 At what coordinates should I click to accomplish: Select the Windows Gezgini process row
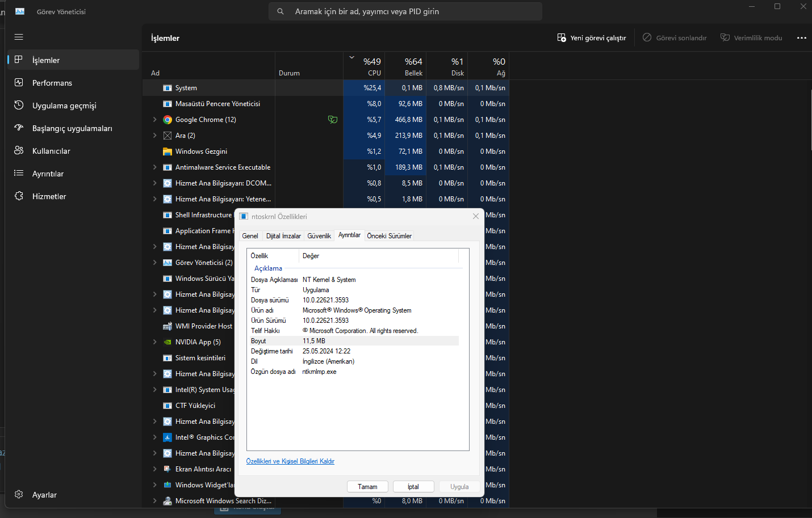[326, 151]
